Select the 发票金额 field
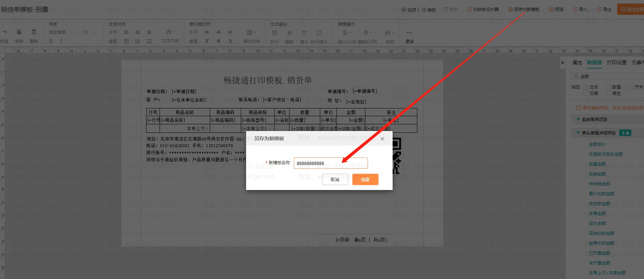The image size is (644, 279). [x=597, y=164]
